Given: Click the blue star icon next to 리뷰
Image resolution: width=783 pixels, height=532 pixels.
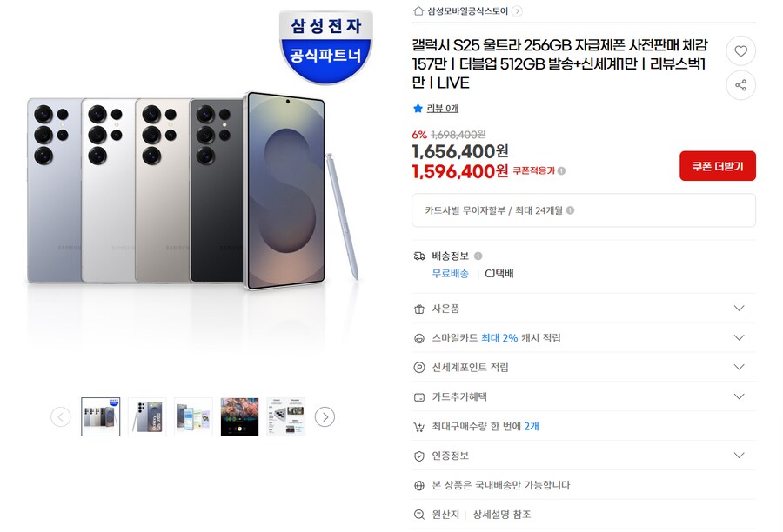Looking at the screenshot, I should tap(417, 108).
